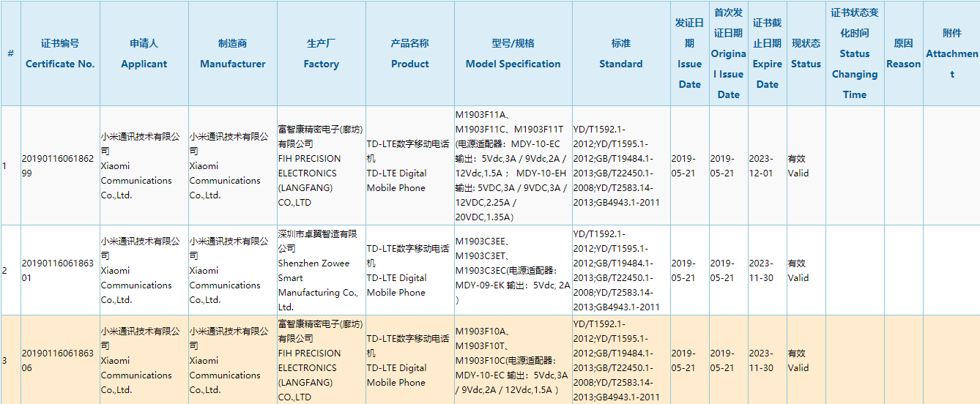The width and height of the screenshot is (980, 404).
Task: Click the Certificate No. column header
Action: click(60, 53)
